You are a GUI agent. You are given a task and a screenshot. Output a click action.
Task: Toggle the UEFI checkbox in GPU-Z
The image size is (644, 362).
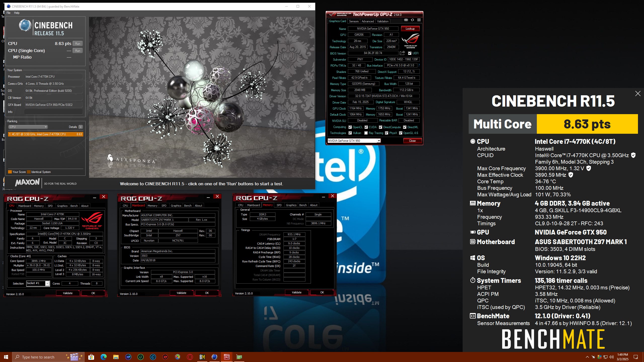[410, 53]
